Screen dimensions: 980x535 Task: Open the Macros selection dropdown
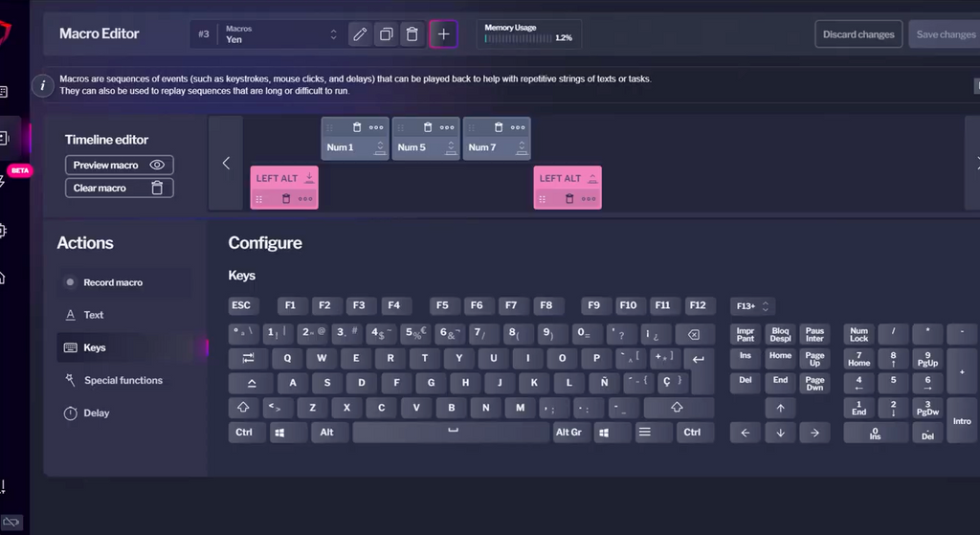tap(280, 34)
